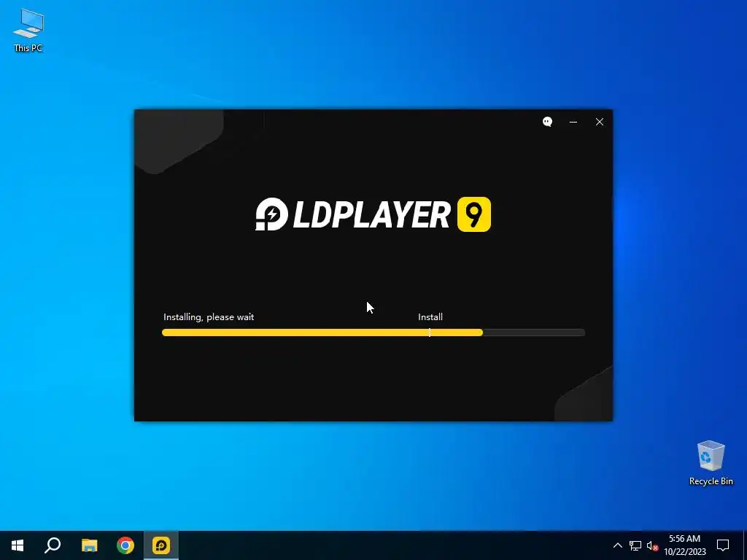Viewport: 747px width, 560px height.
Task: Click the LDPlayer 9 logo
Action: click(373, 214)
